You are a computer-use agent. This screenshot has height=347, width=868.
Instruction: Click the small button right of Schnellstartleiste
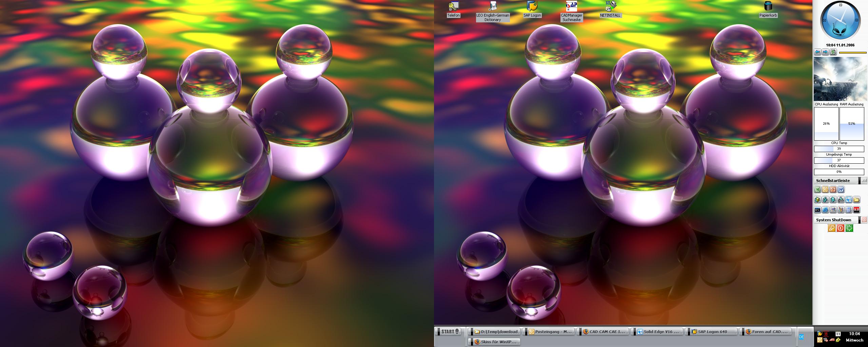[x=864, y=181]
